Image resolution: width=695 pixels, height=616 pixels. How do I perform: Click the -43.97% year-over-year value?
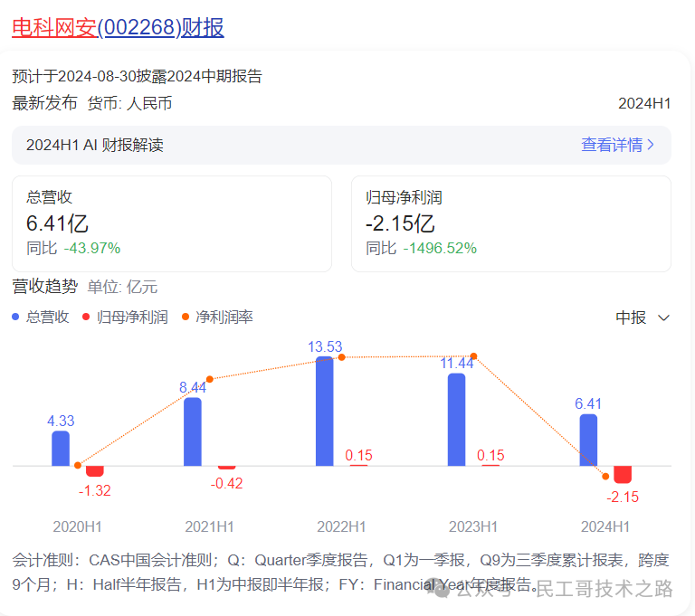click(92, 248)
